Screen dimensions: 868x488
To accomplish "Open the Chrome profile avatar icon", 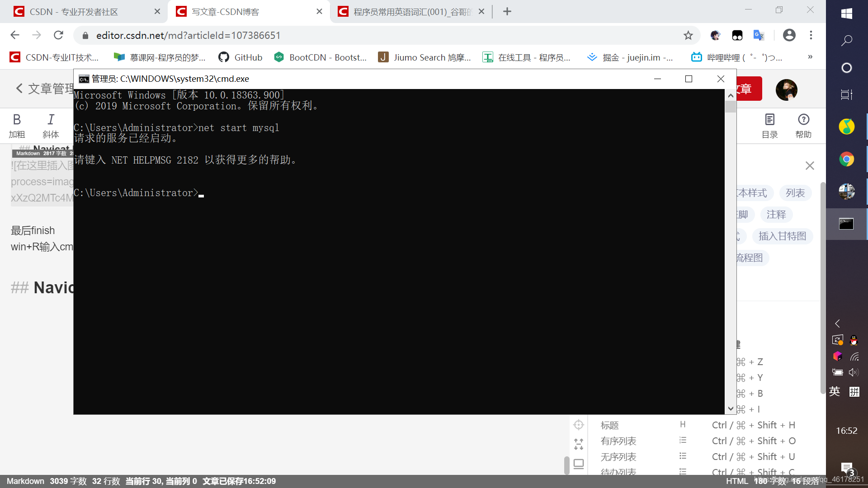I will [789, 35].
